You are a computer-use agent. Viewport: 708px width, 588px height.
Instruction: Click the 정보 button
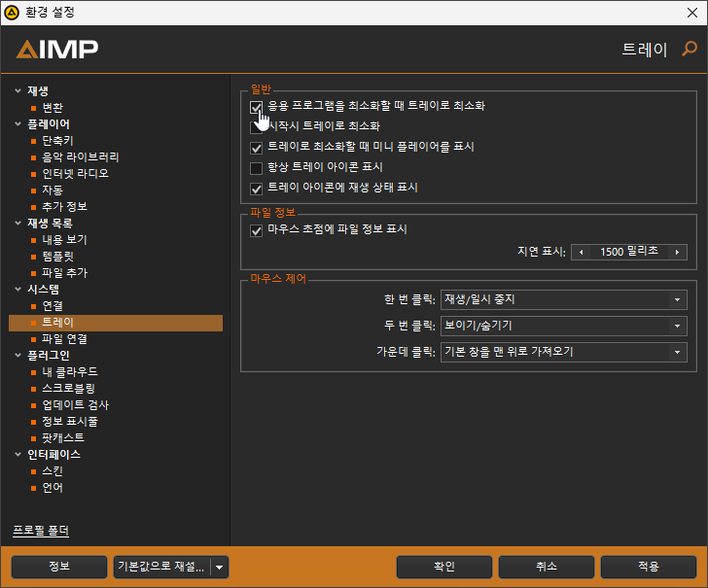(59, 567)
